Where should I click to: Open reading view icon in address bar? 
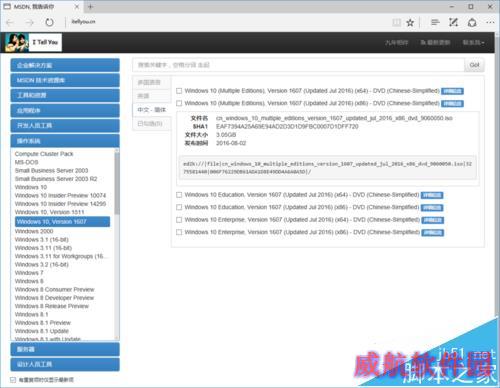point(396,22)
